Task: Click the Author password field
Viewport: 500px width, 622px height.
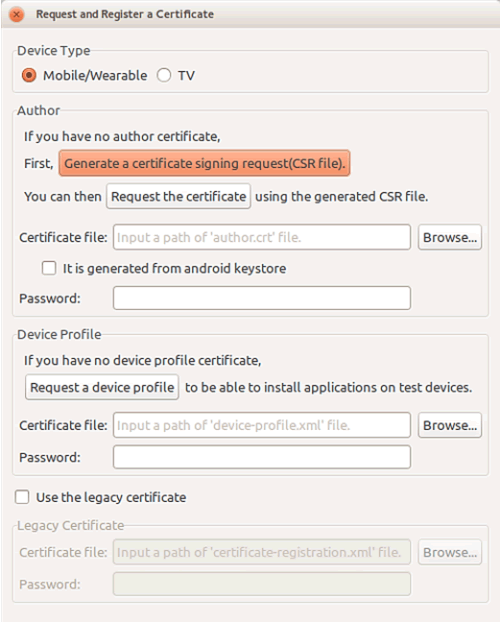Action: (262, 298)
